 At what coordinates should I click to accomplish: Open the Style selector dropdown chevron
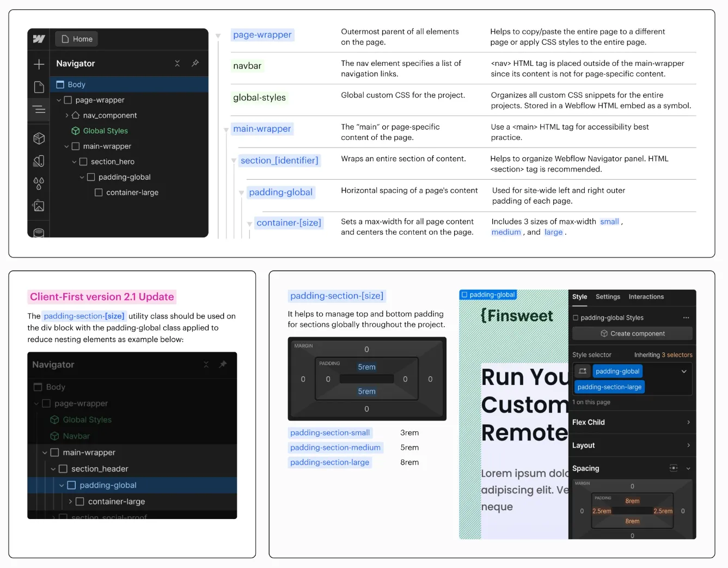[684, 371]
